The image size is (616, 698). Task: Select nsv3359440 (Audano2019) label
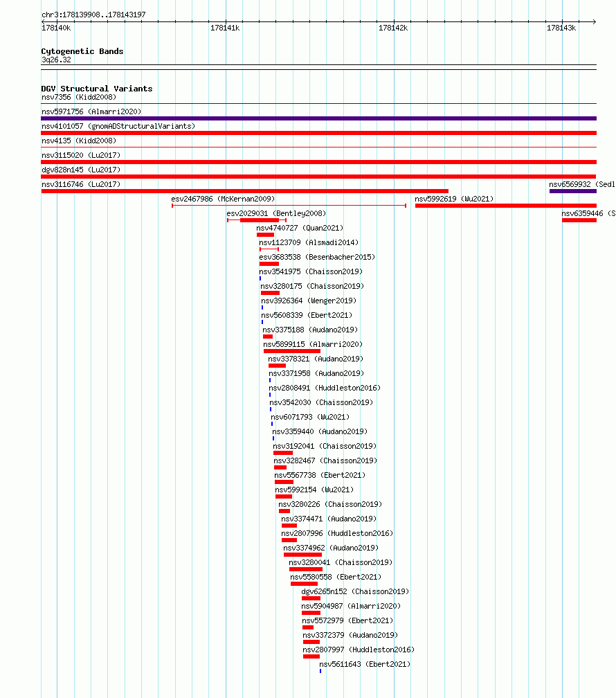coord(320,431)
